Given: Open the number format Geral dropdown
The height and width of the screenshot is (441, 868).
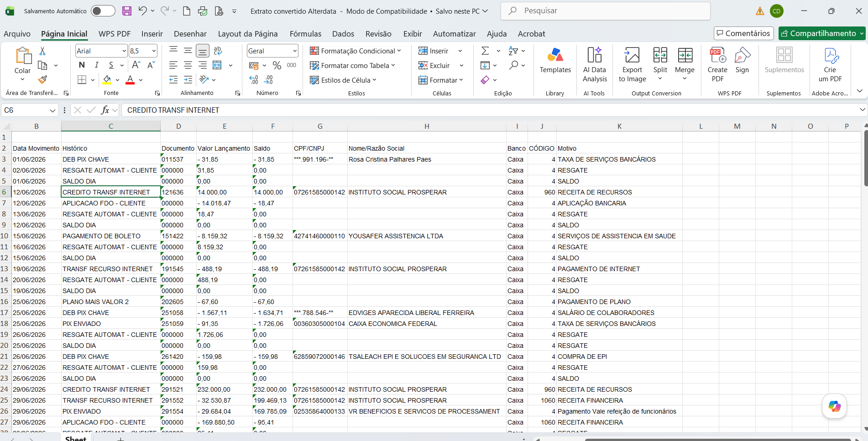Looking at the screenshot, I should (x=295, y=51).
